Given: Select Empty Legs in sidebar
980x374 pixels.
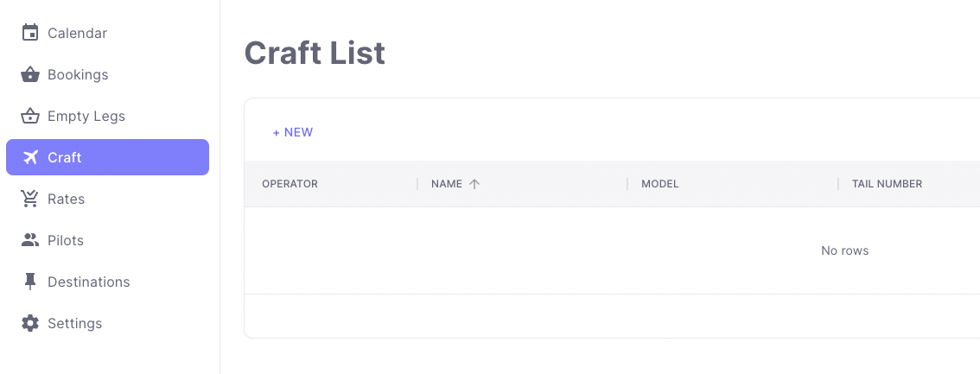Looking at the screenshot, I should click(x=86, y=116).
